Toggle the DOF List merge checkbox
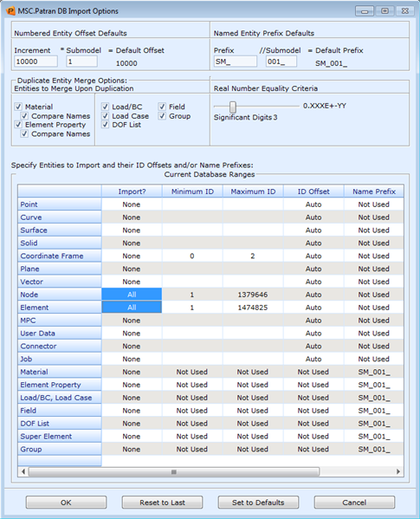 tap(105, 125)
